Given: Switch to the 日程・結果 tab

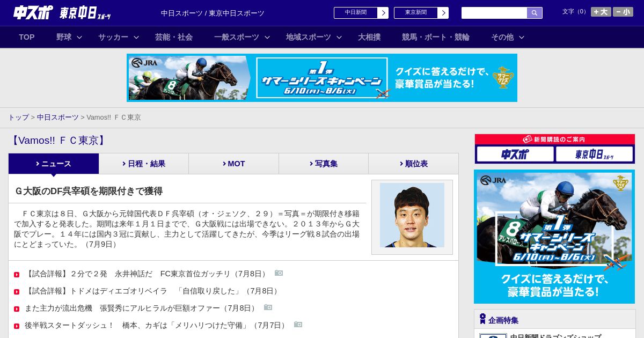Looking at the screenshot, I should pos(144,164).
